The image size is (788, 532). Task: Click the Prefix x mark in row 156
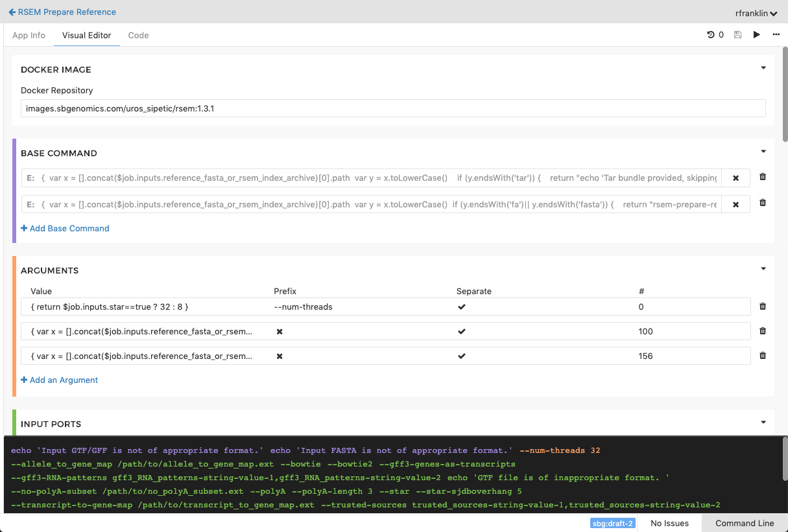pos(280,356)
